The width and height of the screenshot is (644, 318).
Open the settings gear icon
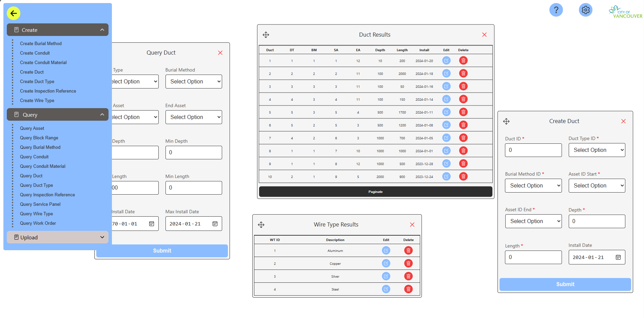pos(585,10)
